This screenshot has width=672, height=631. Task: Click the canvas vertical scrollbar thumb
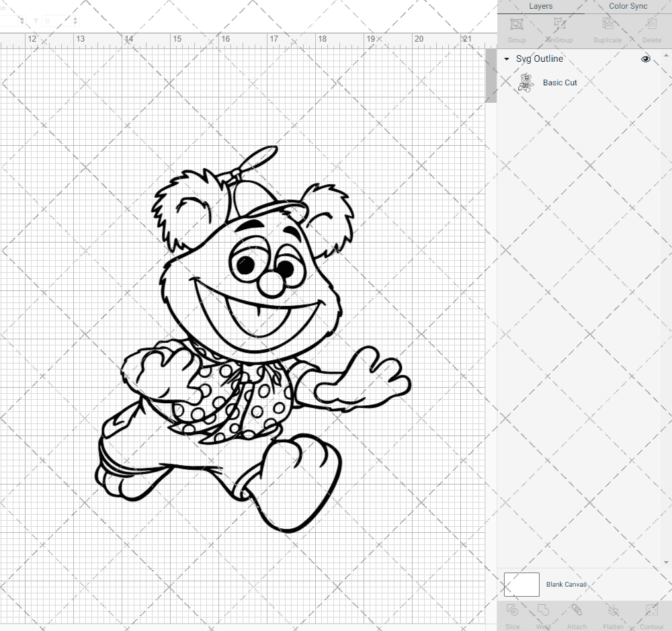click(x=491, y=76)
